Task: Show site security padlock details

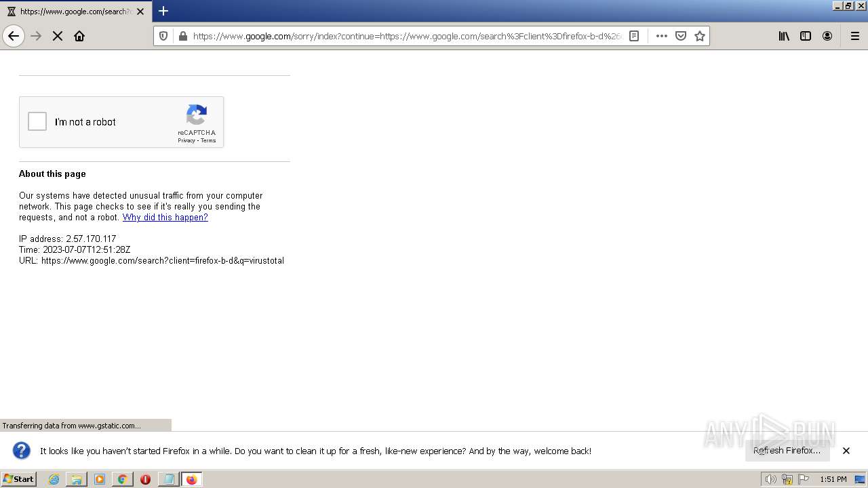Action: click(182, 36)
